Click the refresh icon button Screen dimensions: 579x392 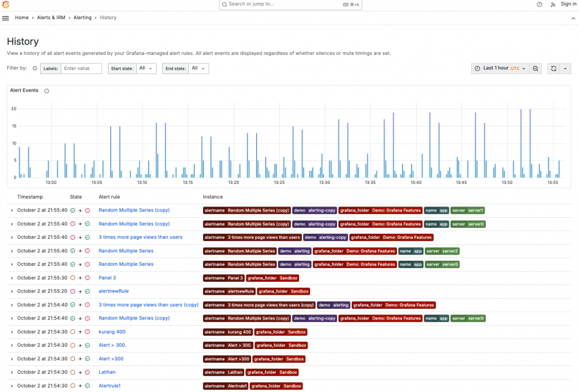(554, 68)
